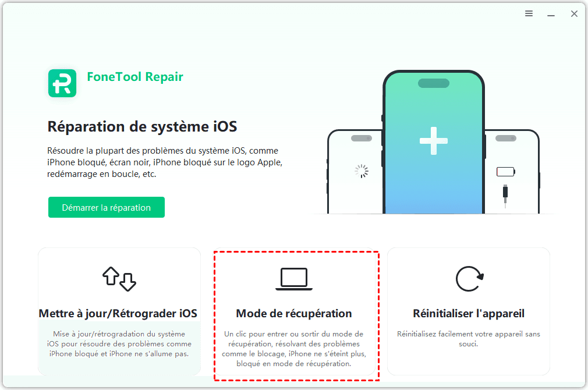
Task: Click the FoneTool Repair title text
Action: tap(135, 77)
